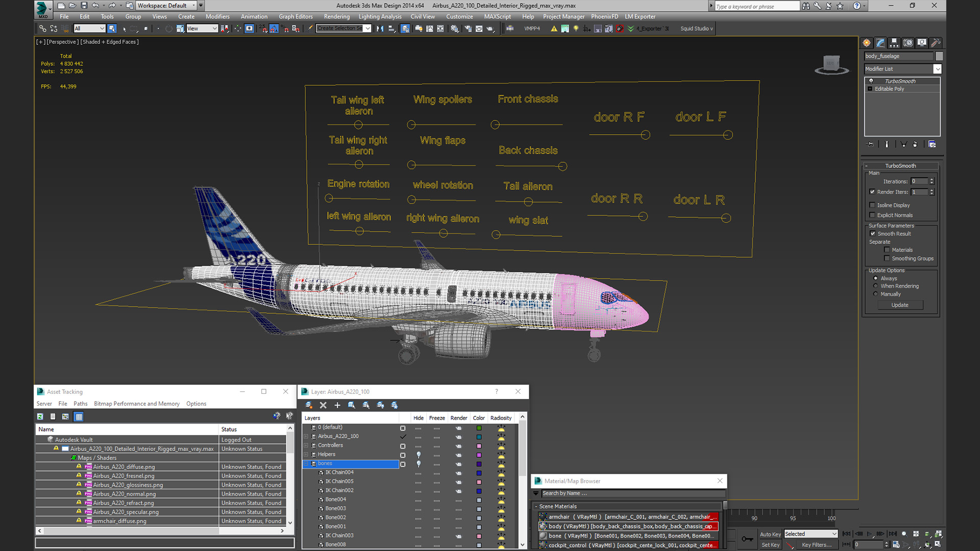Open the Create command panel tab
The image size is (980, 551).
coord(867,43)
